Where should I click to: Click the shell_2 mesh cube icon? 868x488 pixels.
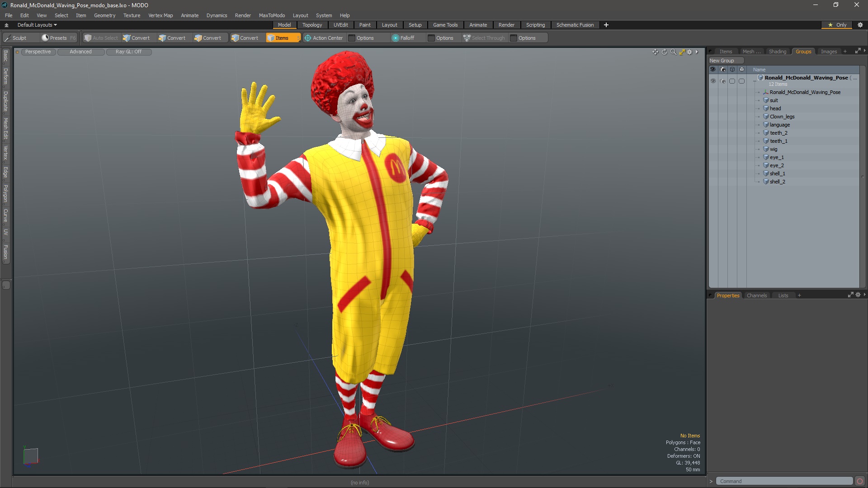pyautogui.click(x=766, y=182)
